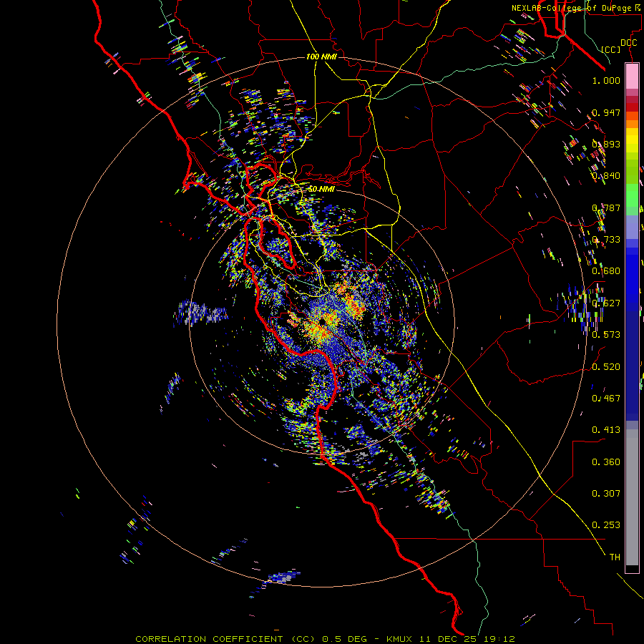Click the 0.840 scale value
The width and height of the screenshot is (644, 644).
point(606,176)
